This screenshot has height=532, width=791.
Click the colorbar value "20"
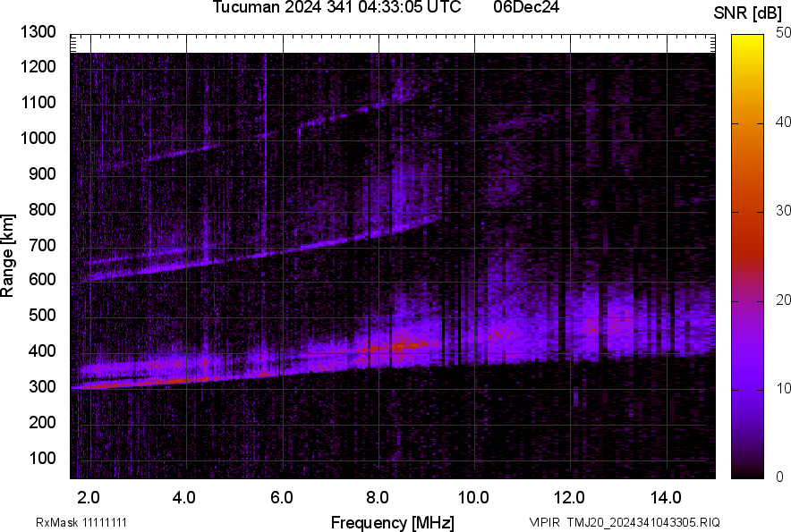[x=784, y=300]
